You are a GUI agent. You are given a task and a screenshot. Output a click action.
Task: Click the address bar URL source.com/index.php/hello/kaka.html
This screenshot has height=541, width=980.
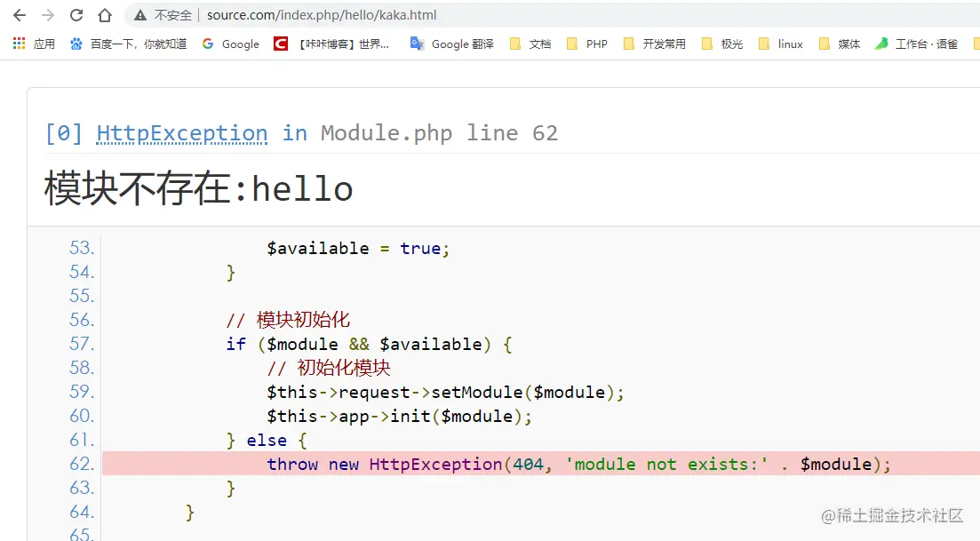coord(322,15)
